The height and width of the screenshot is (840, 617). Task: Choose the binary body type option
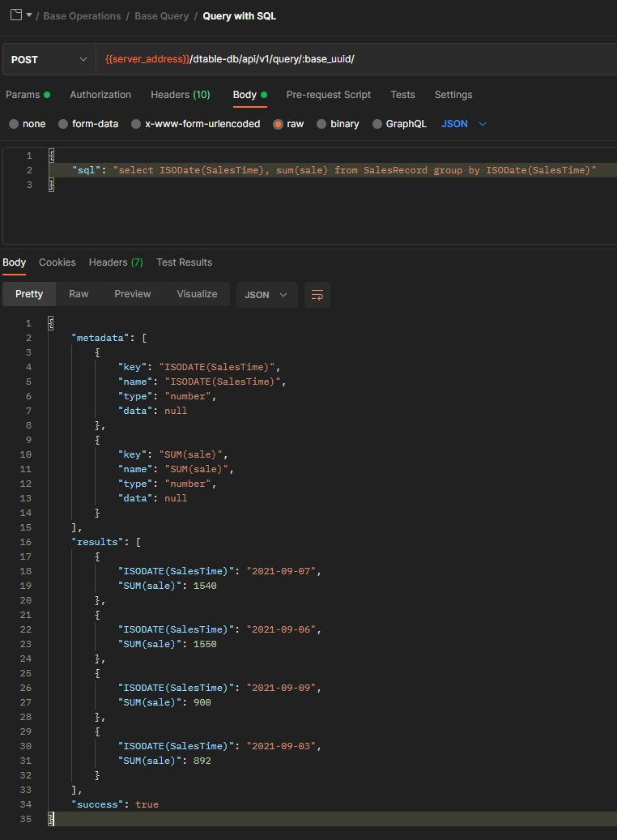(321, 124)
